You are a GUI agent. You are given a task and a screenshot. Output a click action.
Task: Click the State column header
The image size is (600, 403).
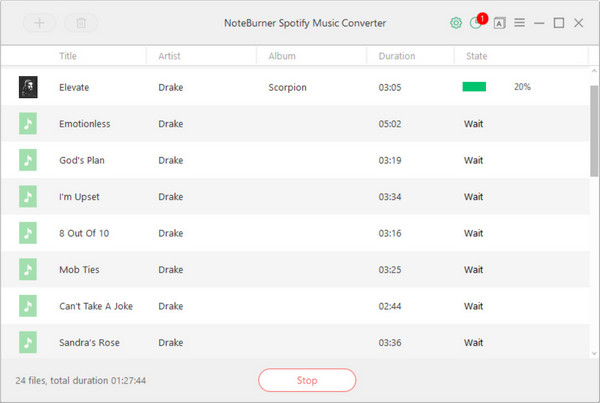476,56
